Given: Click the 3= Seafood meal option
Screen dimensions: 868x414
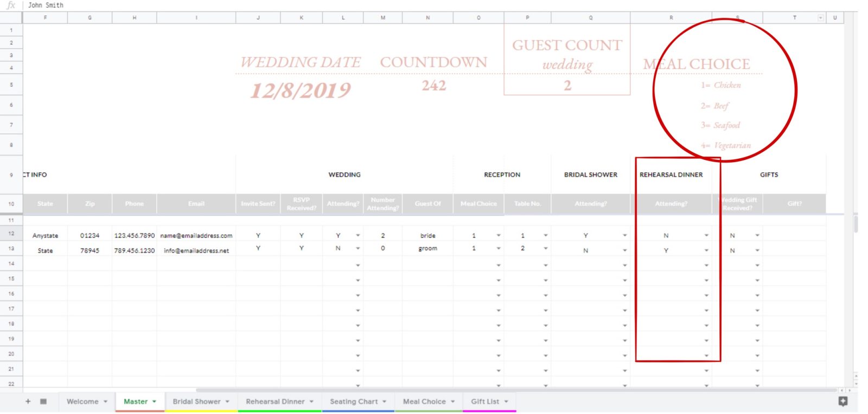Looking at the screenshot, I should 720,125.
